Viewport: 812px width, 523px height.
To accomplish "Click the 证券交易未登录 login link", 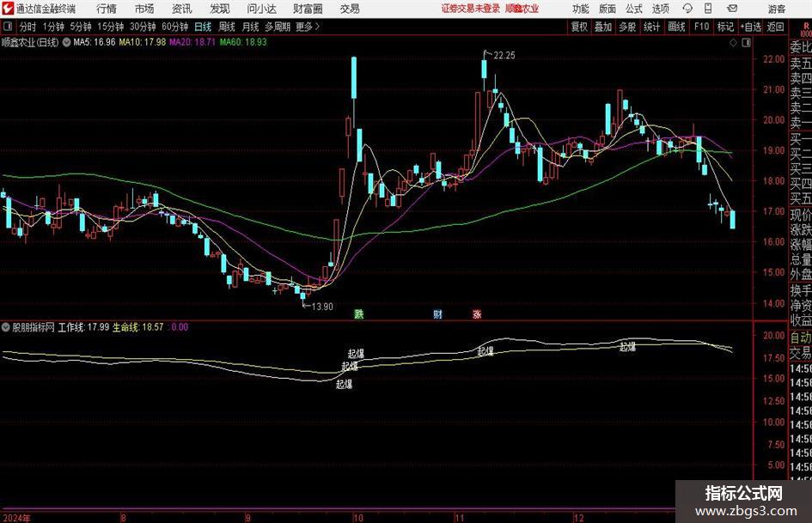I will pyautogui.click(x=471, y=9).
